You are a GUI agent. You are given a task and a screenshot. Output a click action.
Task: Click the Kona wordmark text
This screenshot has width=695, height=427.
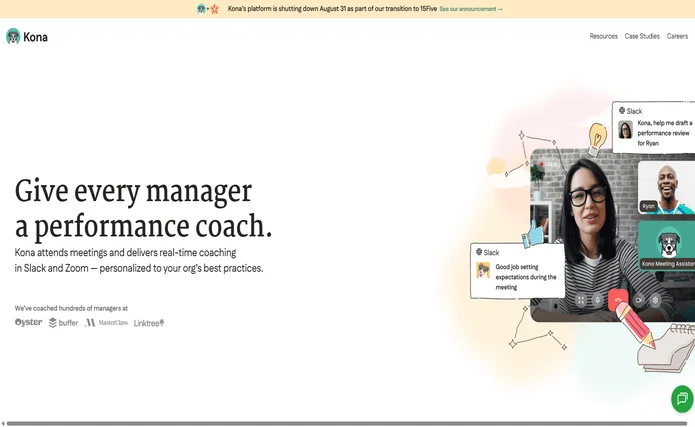36,37
